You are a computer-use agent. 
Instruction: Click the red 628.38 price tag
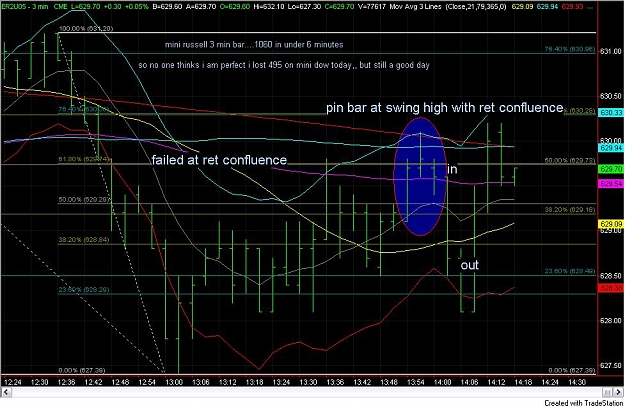pos(611,287)
